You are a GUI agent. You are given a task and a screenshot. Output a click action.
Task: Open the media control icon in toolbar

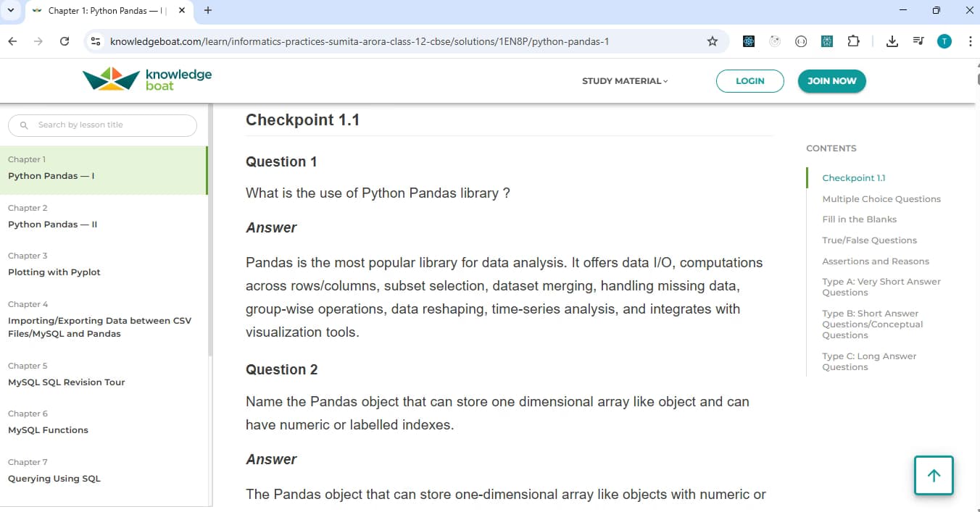pyautogui.click(x=918, y=41)
